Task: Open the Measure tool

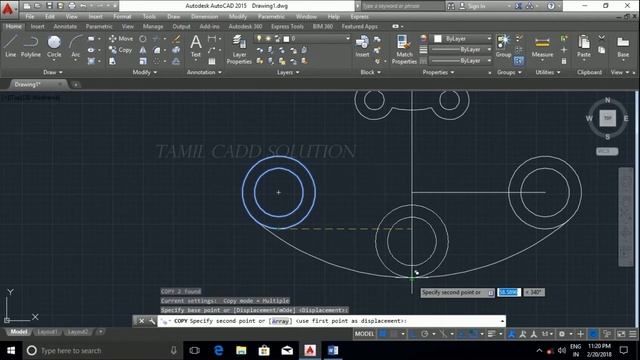Action: [542, 47]
